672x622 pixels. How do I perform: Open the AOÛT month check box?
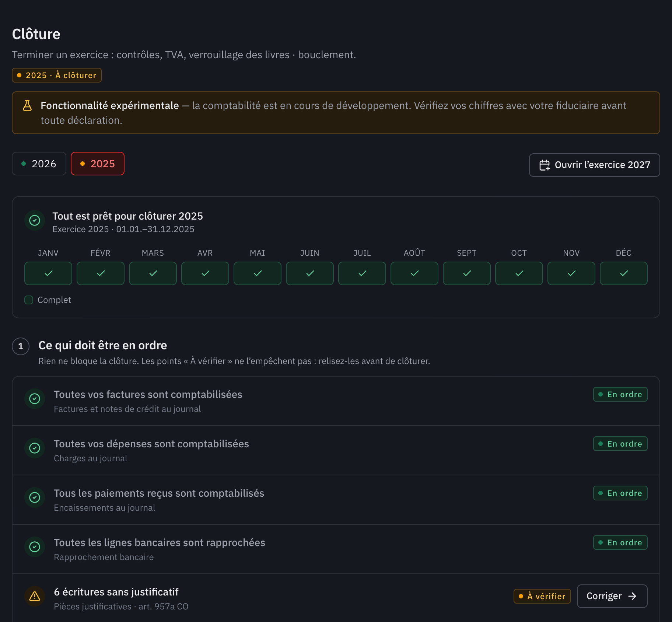click(x=414, y=273)
